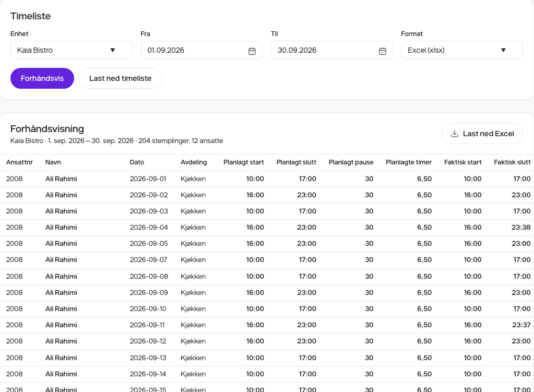The width and height of the screenshot is (534, 392).
Task: Open the Fra date calendar picker icon
Action: click(252, 51)
